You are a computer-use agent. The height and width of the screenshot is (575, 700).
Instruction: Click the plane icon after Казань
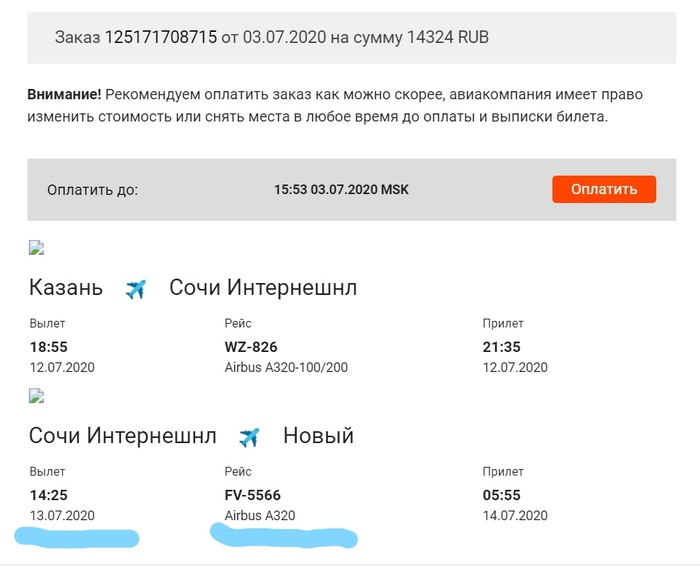pyautogui.click(x=136, y=289)
